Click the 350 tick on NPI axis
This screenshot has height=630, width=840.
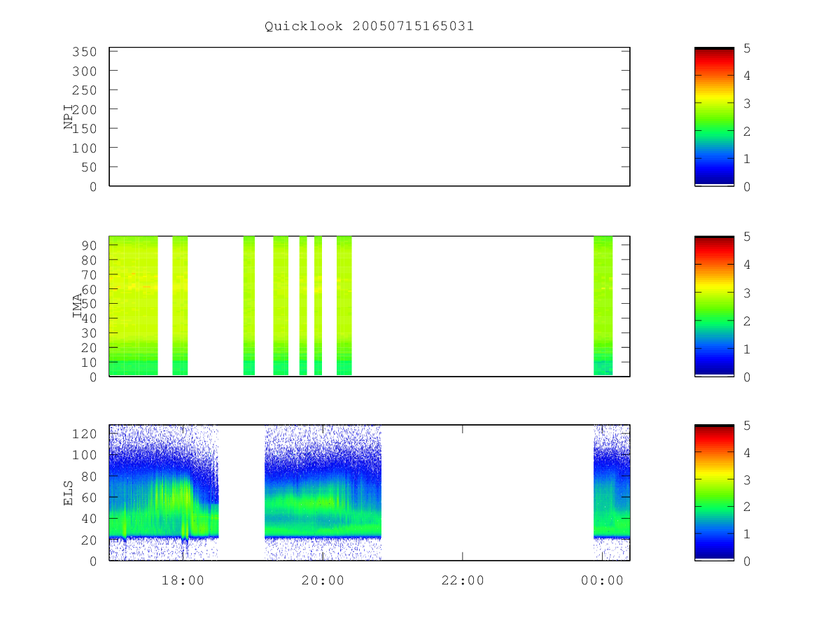pyautogui.click(x=84, y=52)
